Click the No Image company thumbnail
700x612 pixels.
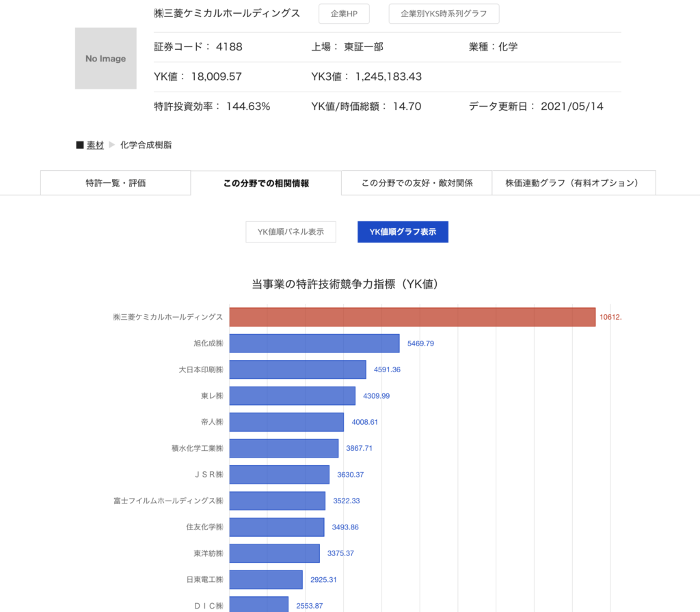(106, 59)
